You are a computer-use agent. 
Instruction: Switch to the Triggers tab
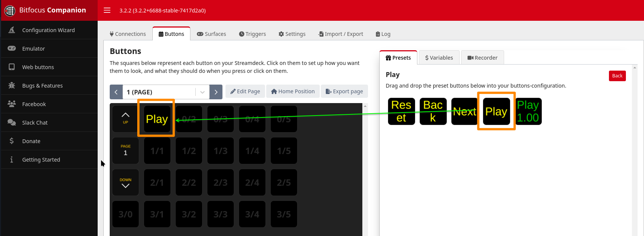click(252, 34)
